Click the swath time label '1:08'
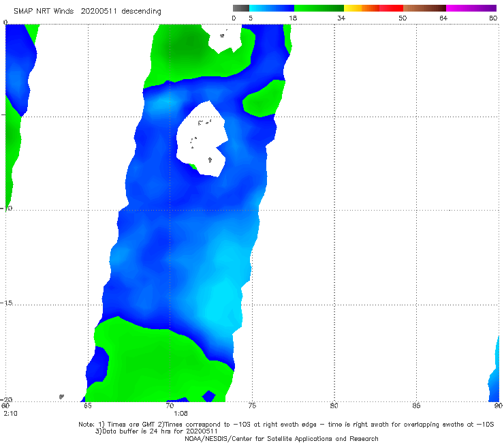 tap(180, 414)
